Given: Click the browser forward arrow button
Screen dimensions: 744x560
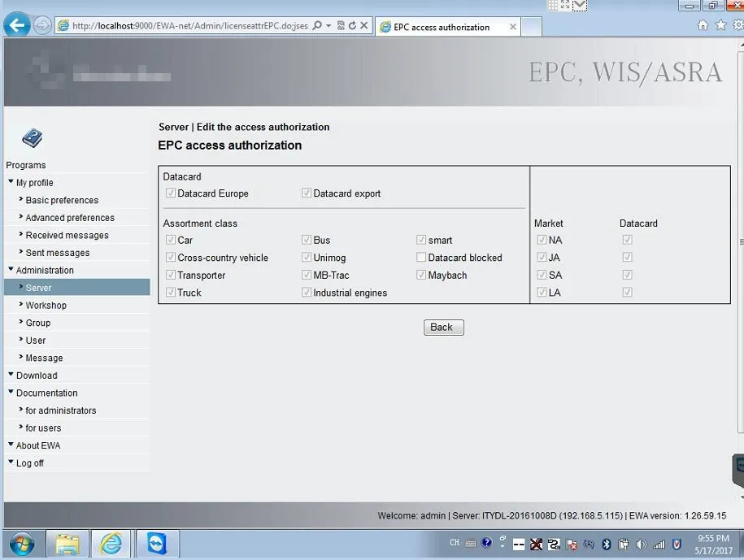Looking at the screenshot, I should pyautogui.click(x=42, y=25).
